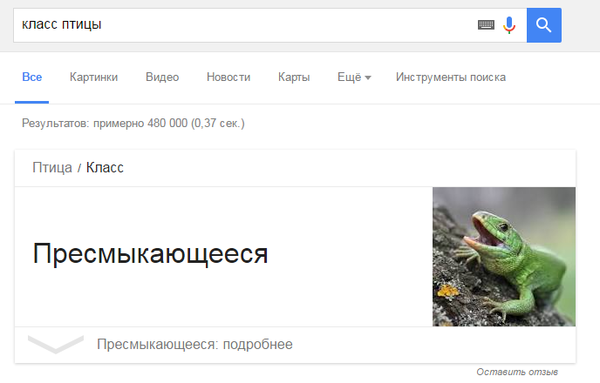This screenshot has width=600, height=383.
Task: Open 'Инструменты поиска' options
Action: point(451,77)
